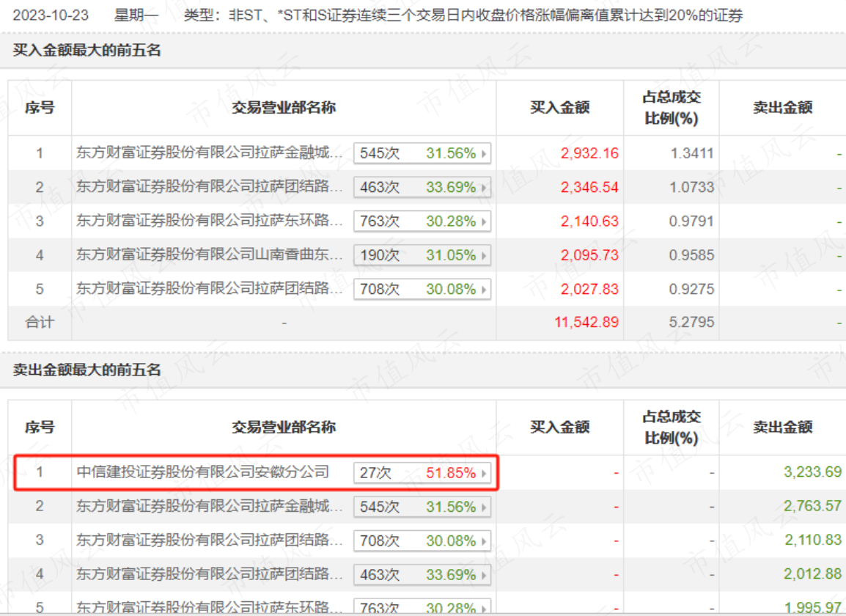Screen dimensions: 846x616
Task: Click the 星期一 weekday label
Action: click(x=136, y=15)
